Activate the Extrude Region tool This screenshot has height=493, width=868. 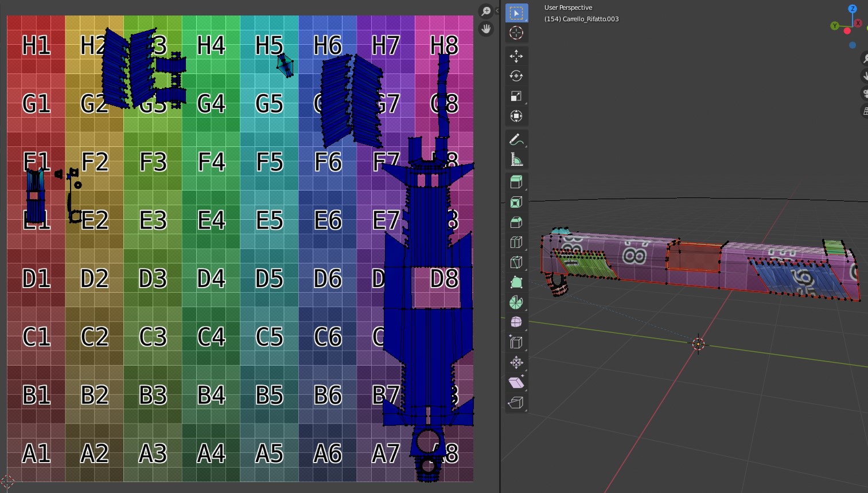pyautogui.click(x=516, y=183)
